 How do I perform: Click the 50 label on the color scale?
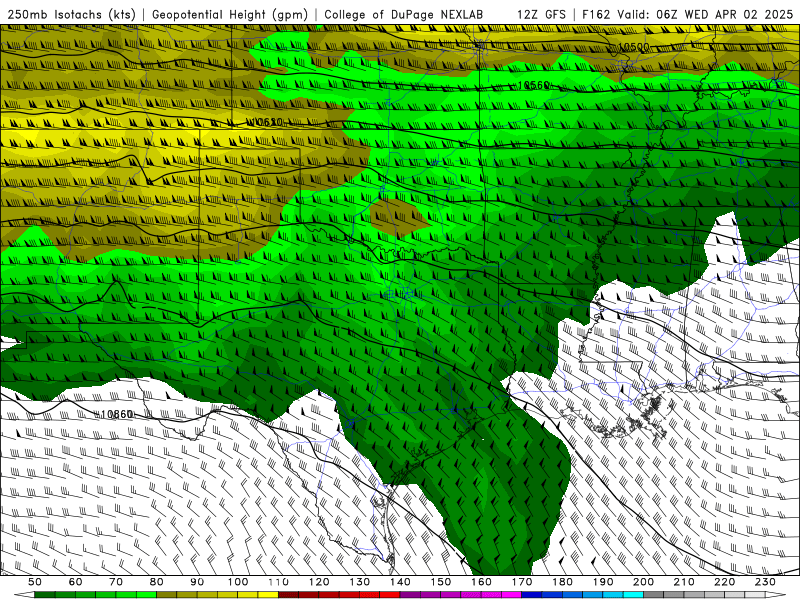coord(35,582)
